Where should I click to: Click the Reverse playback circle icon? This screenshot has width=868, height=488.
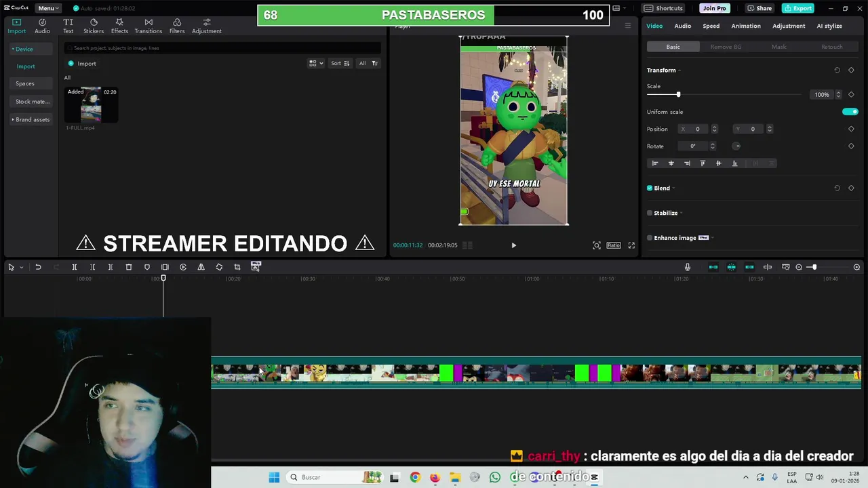pos(183,267)
